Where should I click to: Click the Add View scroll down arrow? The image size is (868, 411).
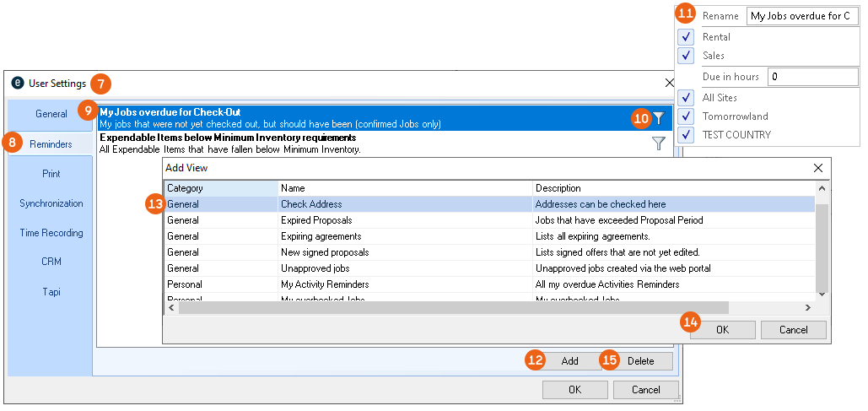point(822,293)
